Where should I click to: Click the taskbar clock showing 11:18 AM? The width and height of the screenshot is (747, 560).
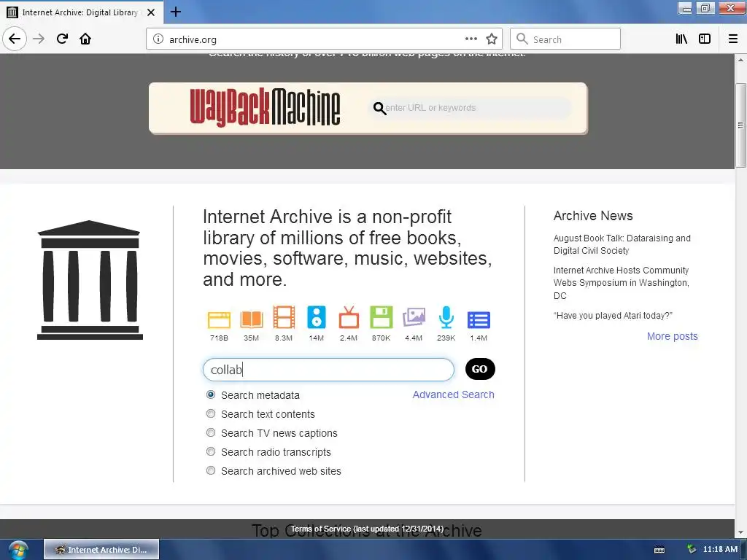point(720,550)
